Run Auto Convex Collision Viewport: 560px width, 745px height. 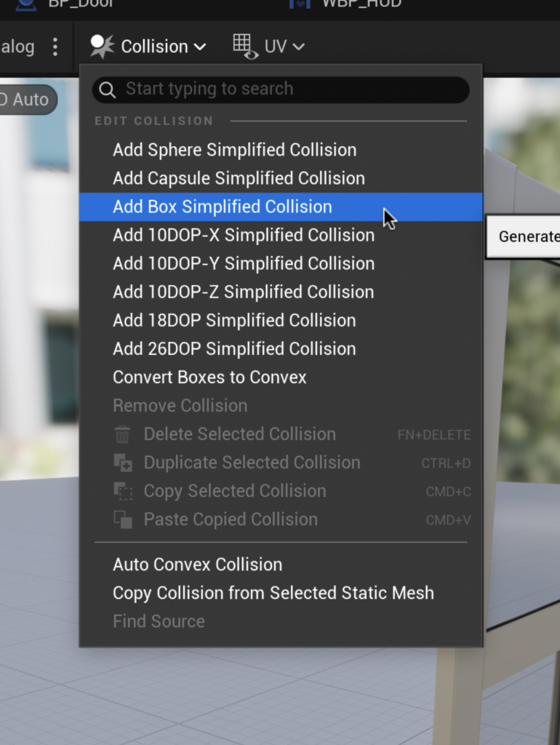coord(197,565)
